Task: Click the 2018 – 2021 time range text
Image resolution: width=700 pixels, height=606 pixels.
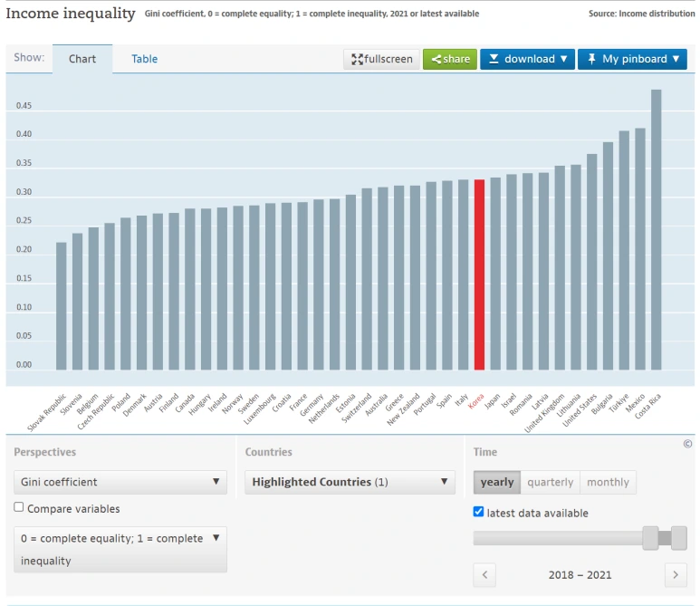Action: click(x=580, y=574)
